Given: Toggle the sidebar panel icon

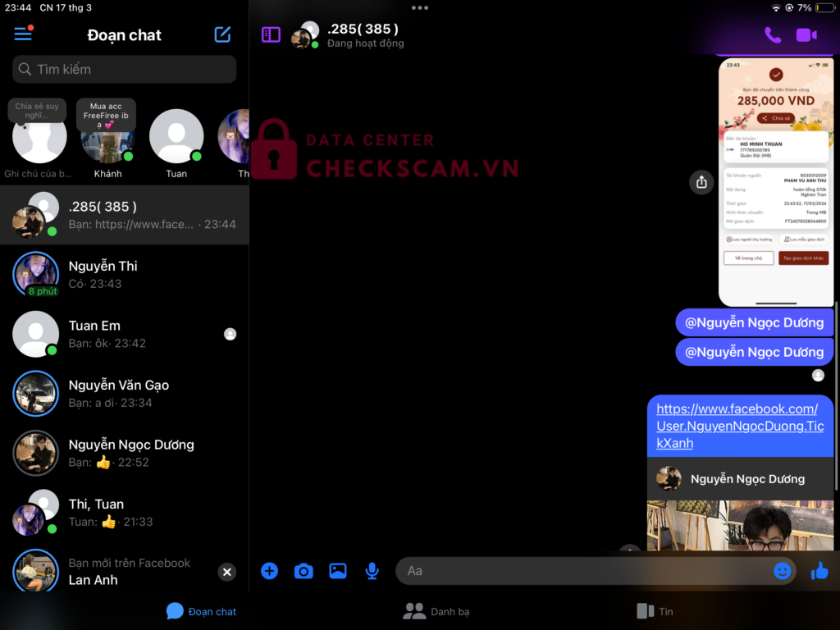Looking at the screenshot, I should 271,34.
